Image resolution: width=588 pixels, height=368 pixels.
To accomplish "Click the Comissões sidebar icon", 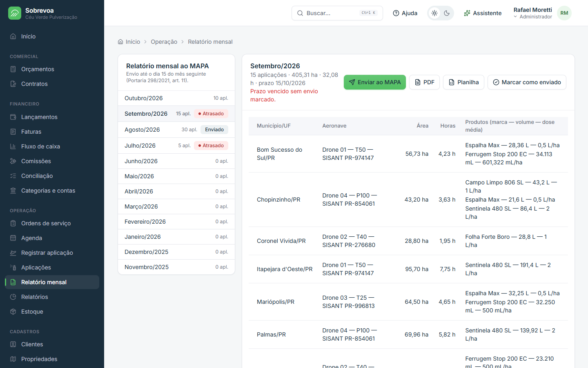I will [x=13, y=161].
